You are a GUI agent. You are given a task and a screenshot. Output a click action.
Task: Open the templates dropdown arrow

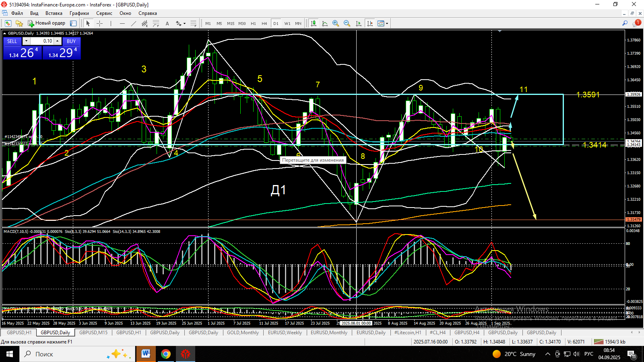(387, 23)
